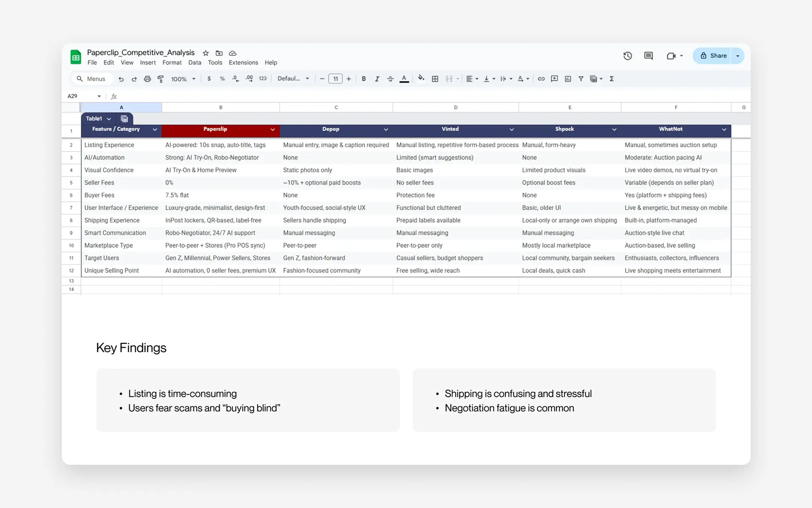Open horizontal align dropdown

pos(472,79)
